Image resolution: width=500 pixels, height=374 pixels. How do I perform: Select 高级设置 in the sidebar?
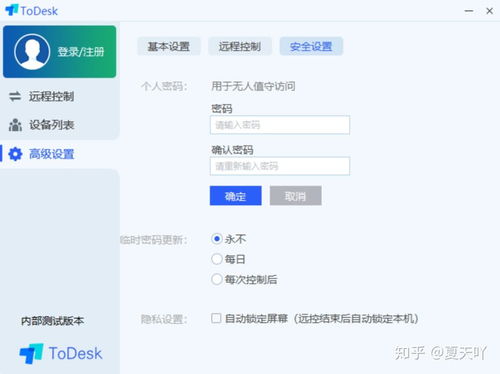pos(51,154)
